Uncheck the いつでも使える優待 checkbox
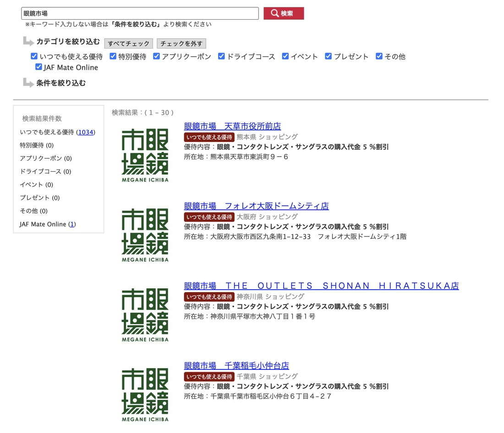Viewport: 504px width, 433px height. coord(34,56)
